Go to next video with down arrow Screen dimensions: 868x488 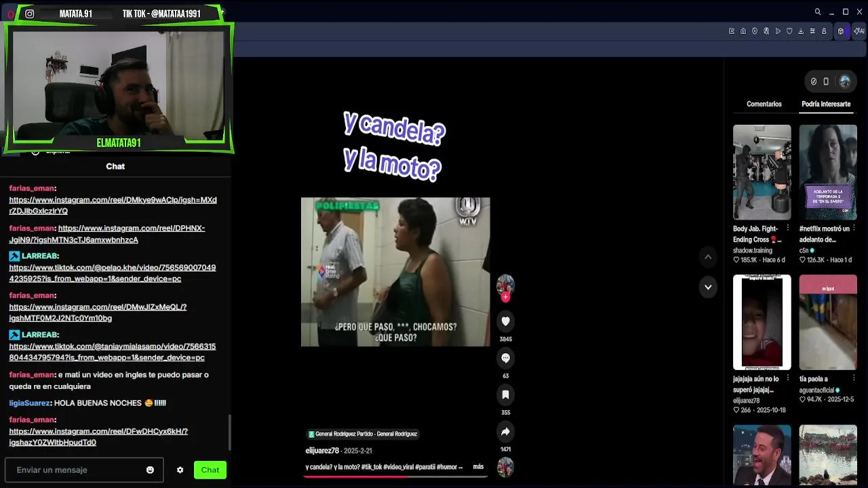coord(708,287)
